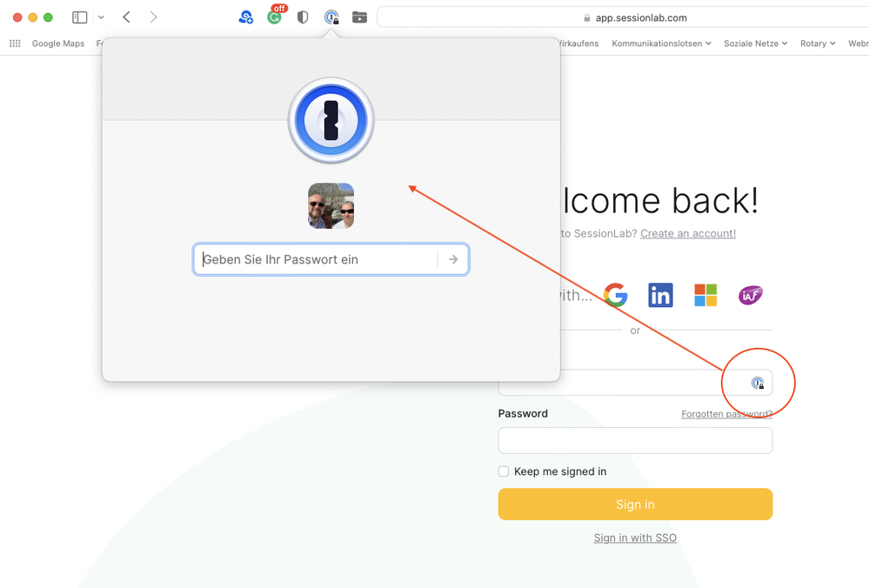
Task: Click the 1Password icon inside the email field
Action: pos(758,383)
